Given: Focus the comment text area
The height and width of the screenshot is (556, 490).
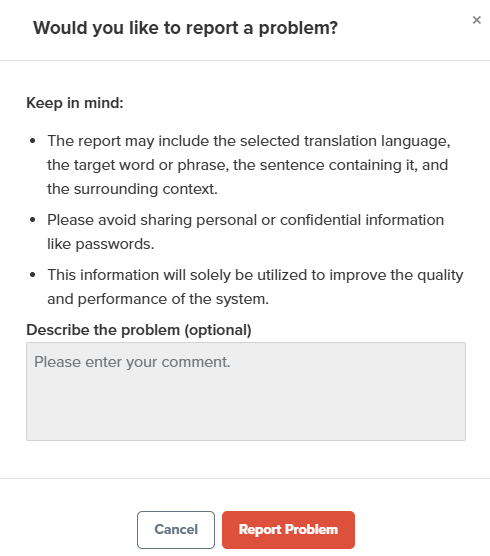Looking at the screenshot, I should [246, 391].
